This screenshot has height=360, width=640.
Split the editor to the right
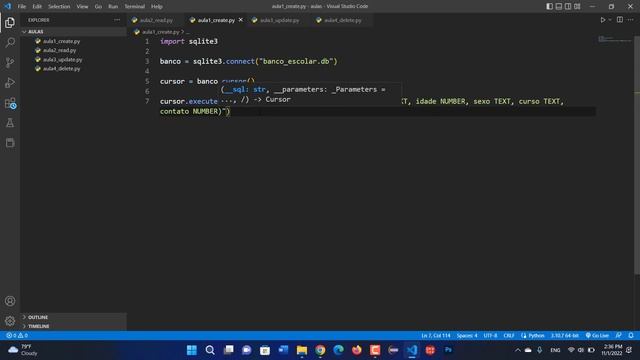620,20
